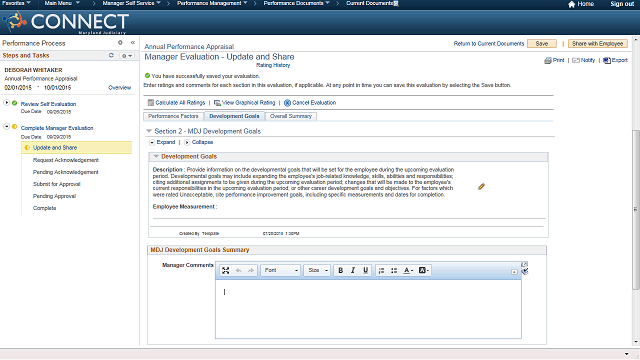640x360 pixels.
Task: Click Current Documents breadcrumb
Action: click(370, 3)
